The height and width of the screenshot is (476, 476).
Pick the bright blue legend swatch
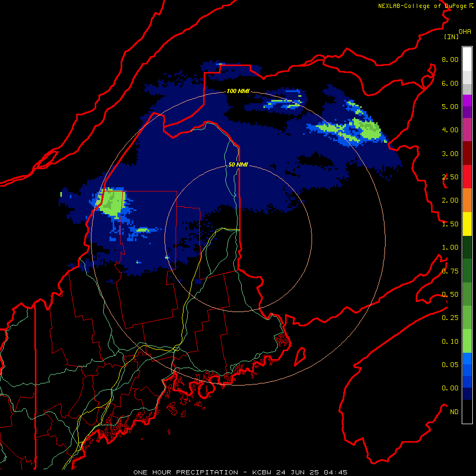[x=467, y=359]
